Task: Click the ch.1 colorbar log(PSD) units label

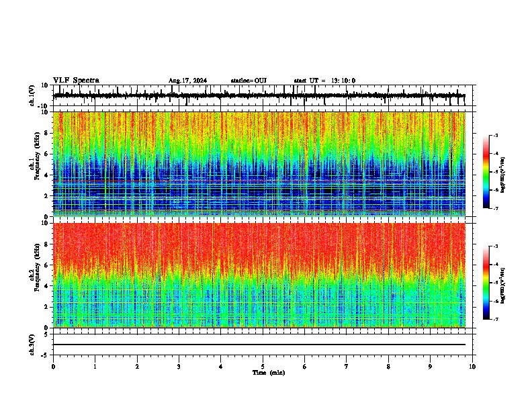Action: click(503, 175)
